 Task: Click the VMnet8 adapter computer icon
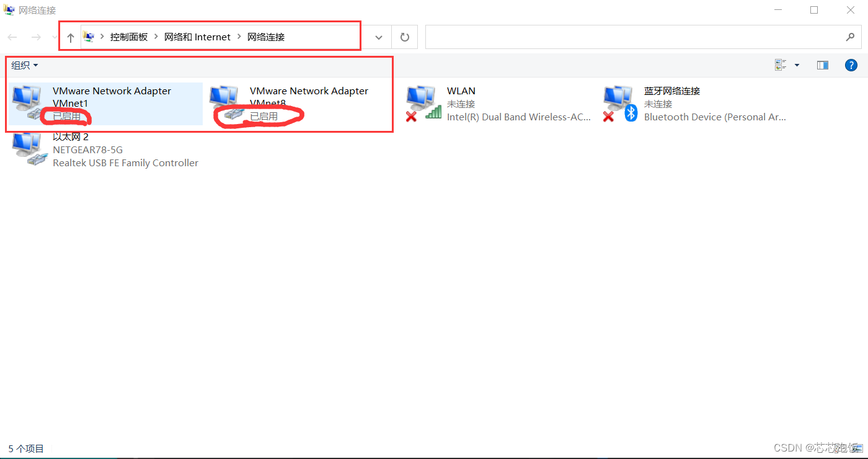226,102
